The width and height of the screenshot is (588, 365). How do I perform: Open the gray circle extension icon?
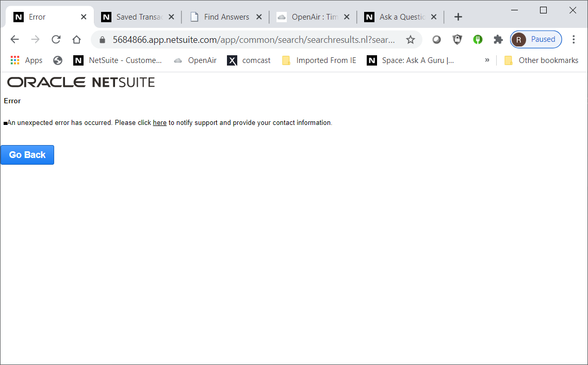[436, 39]
